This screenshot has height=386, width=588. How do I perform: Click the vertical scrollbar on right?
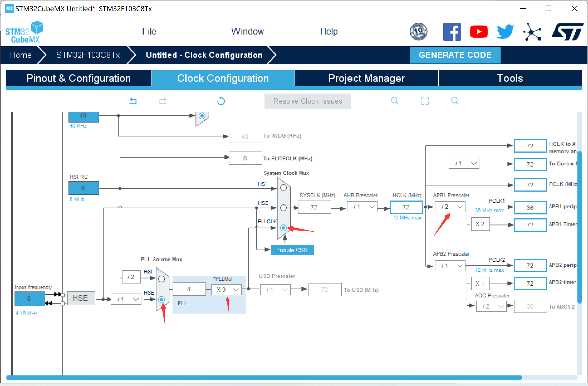[580, 227]
